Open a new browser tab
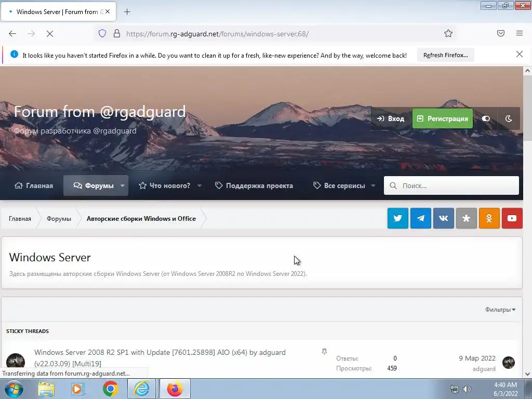Screen dimensions: 532x399 pos(127,12)
